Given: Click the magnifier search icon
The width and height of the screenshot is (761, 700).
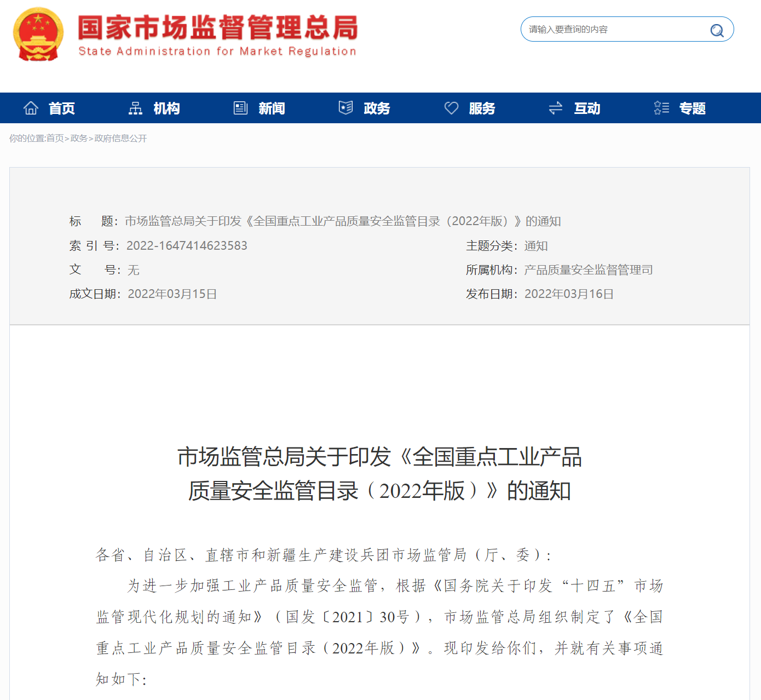Looking at the screenshot, I should pyautogui.click(x=717, y=30).
